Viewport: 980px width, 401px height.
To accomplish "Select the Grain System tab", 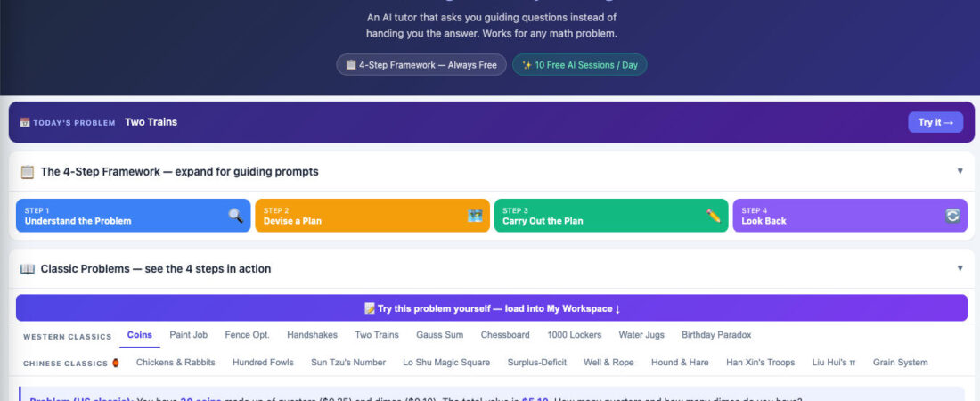I will tap(900, 362).
